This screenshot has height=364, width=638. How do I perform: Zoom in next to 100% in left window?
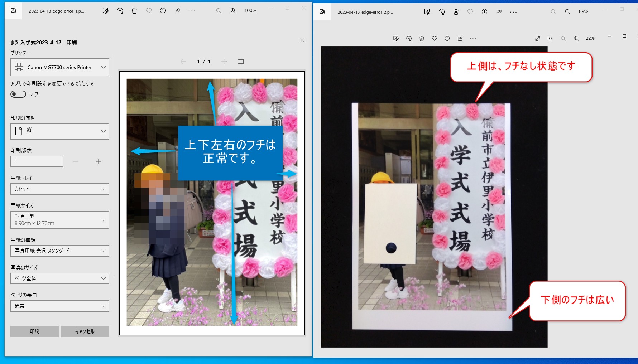pos(233,11)
